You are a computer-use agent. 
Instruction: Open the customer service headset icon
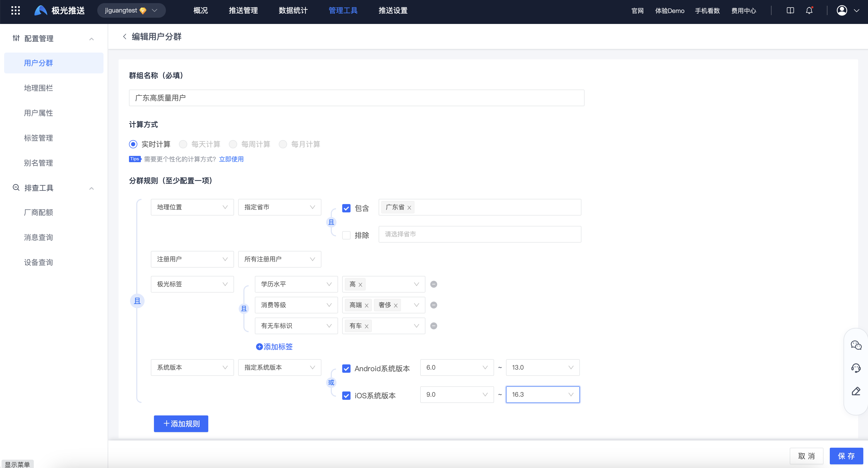856,368
